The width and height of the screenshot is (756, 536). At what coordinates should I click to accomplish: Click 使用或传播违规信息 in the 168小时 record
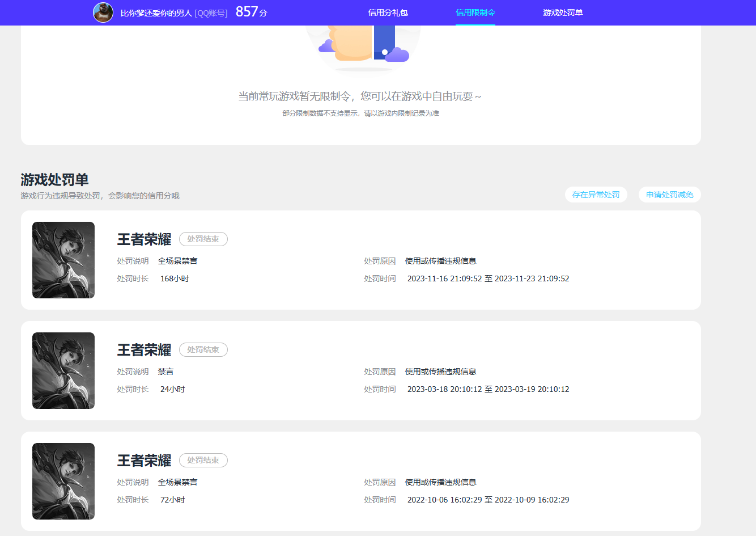point(440,261)
